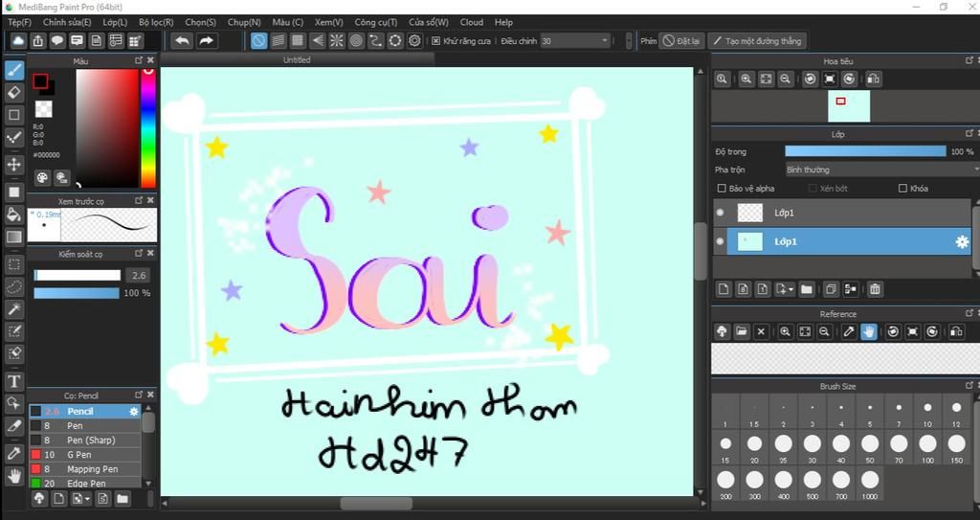980x520 pixels.
Task: Click the export share icon in top toolbar
Action: [x=38, y=41]
